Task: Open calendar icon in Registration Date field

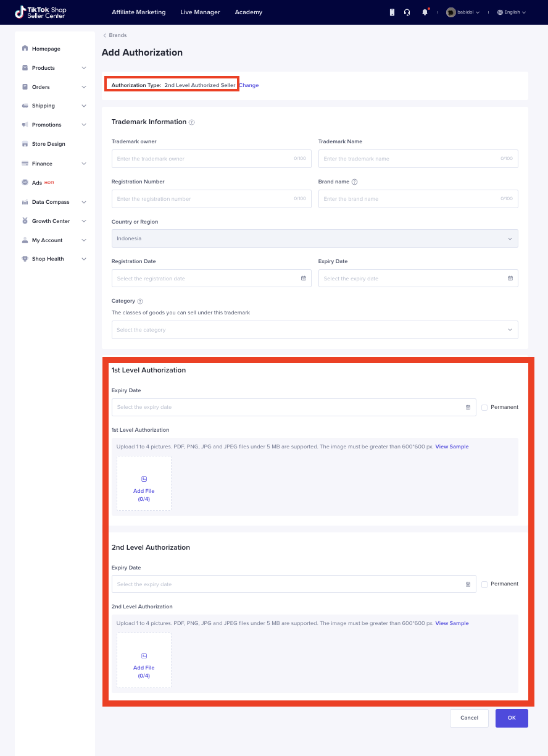Action: click(x=304, y=279)
